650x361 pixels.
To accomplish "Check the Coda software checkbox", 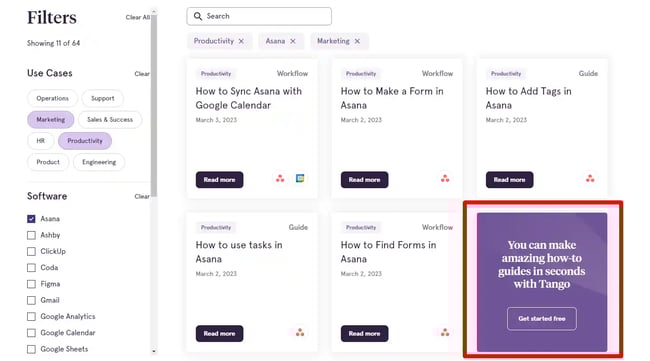I will [31, 268].
